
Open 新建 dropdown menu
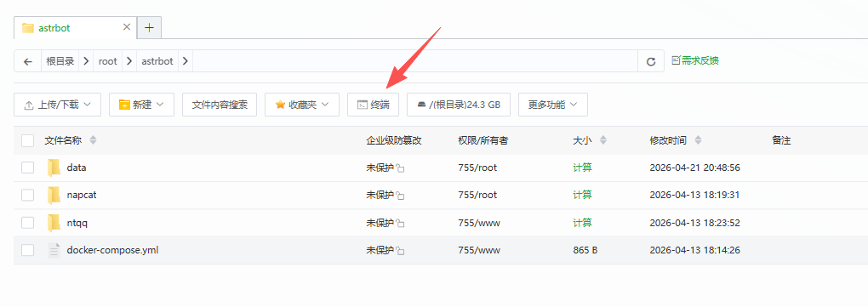[142, 105]
